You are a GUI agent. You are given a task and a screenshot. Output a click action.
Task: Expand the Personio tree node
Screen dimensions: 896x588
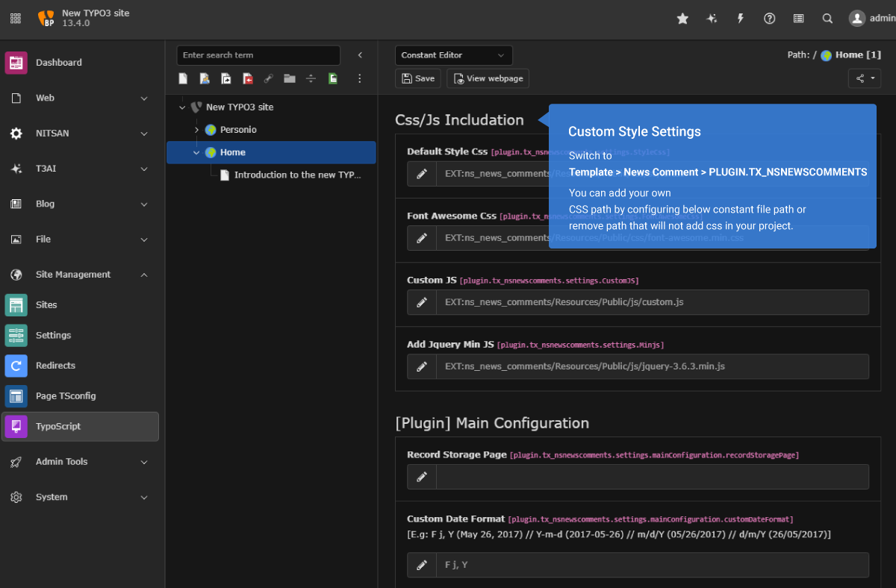pos(197,130)
